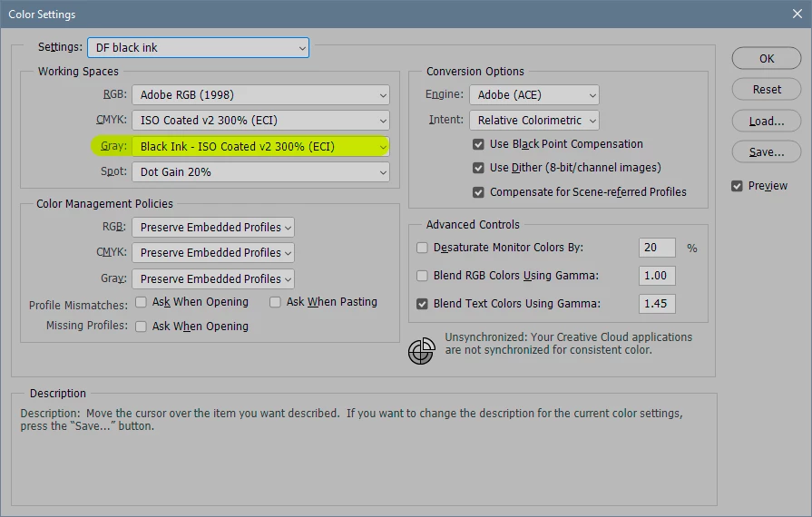Click the text blend gamma field 1.45
The image size is (812, 517).
click(x=657, y=304)
